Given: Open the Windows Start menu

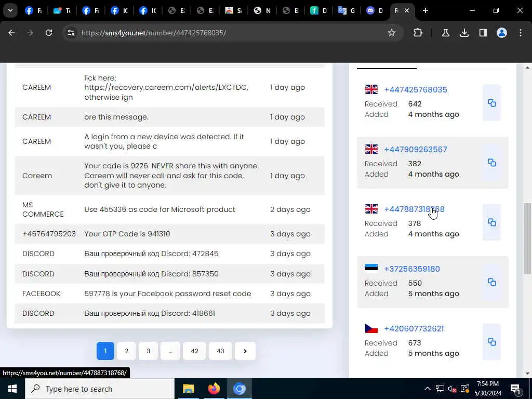Looking at the screenshot, I should pos(12,389).
